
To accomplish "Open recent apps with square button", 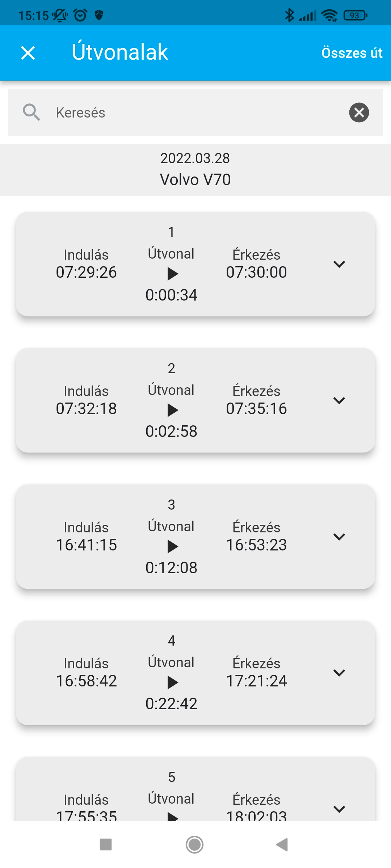I will tap(105, 844).
